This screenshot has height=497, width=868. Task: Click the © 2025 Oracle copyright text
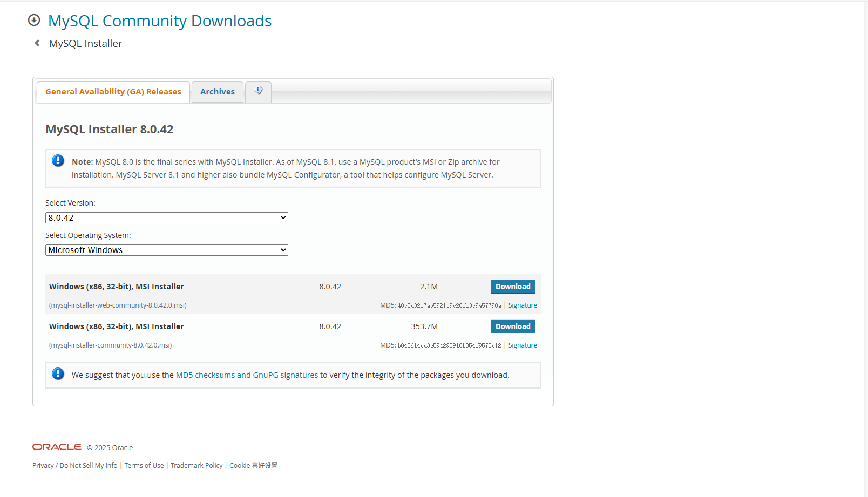pos(110,447)
